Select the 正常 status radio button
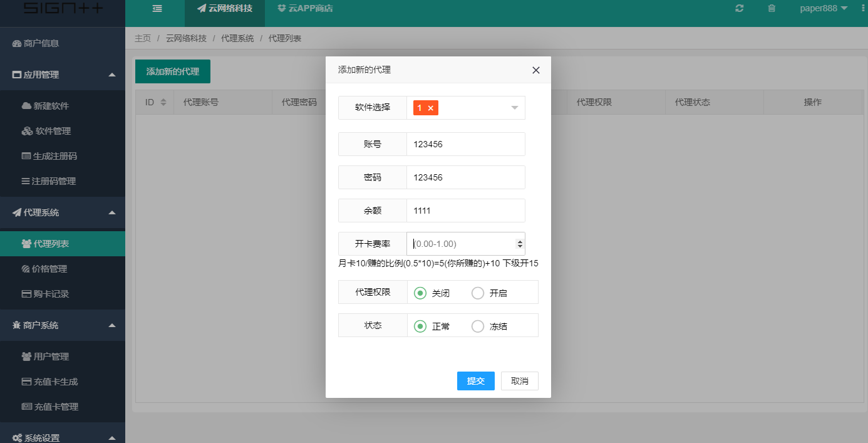Screen dimensions: 868x443 (x=420, y=325)
